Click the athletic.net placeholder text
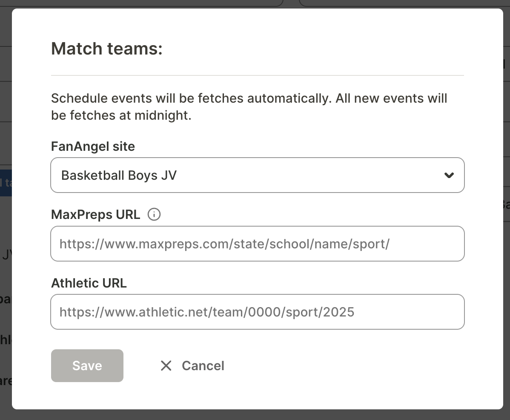 pos(206,312)
